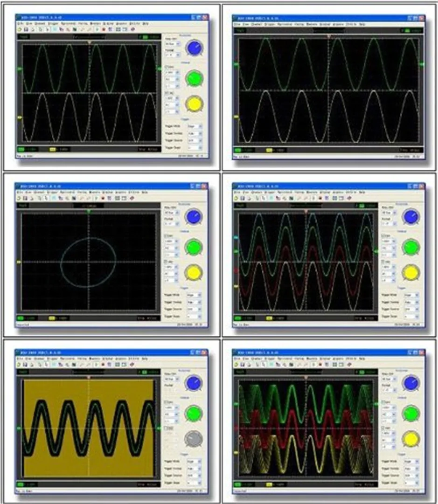Click green CH1 knob in four-trace window
This screenshot has width=438, height=504.
coord(411,247)
